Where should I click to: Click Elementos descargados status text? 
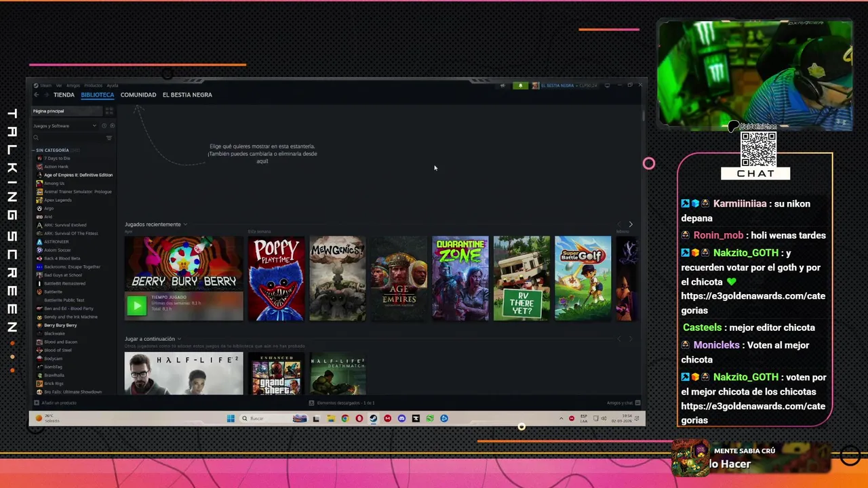(346, 403)
